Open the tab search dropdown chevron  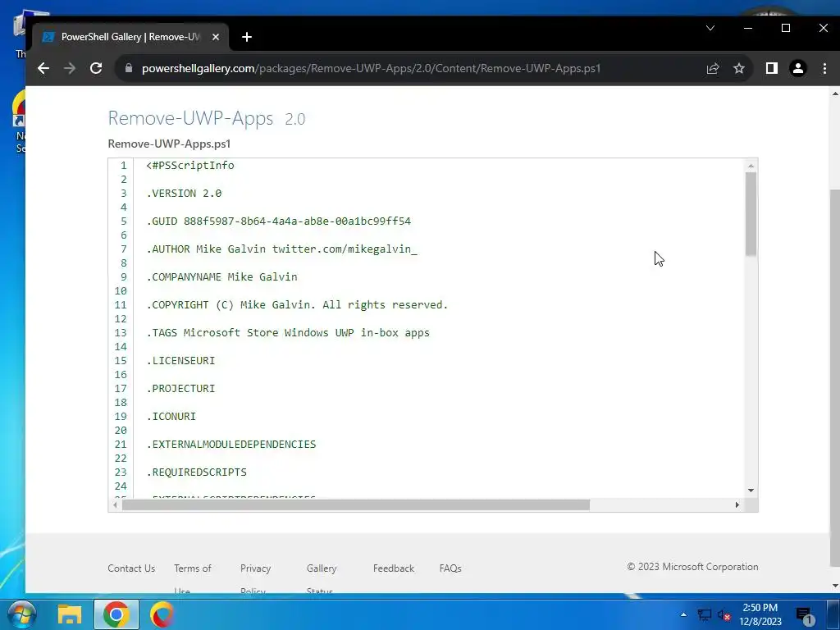tap(710, 28)
